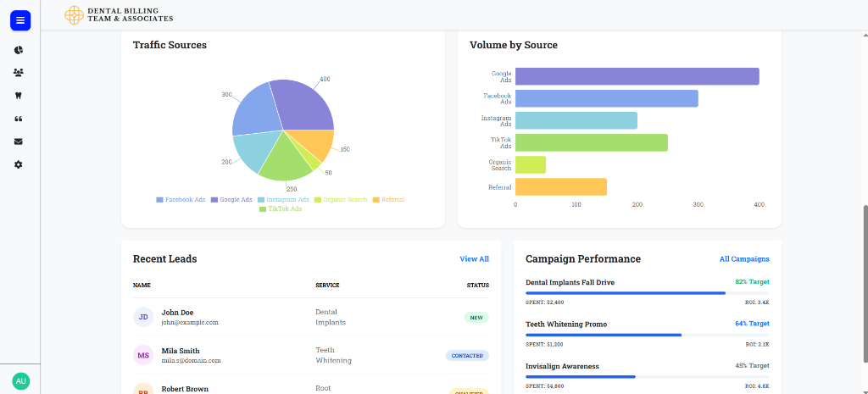Click the Teeth Whitening Promo progress bar
Viewport: 868px width, 394px height.
coord(647,335)
